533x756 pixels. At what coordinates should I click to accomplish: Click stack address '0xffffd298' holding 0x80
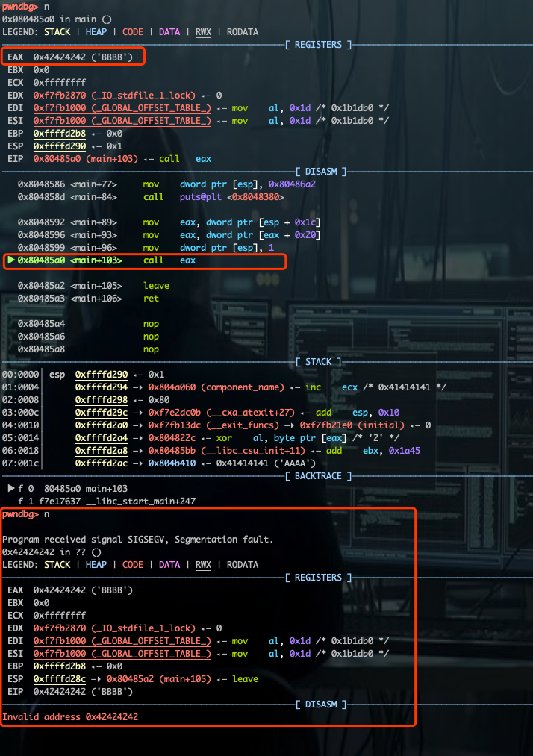(102, 400)
